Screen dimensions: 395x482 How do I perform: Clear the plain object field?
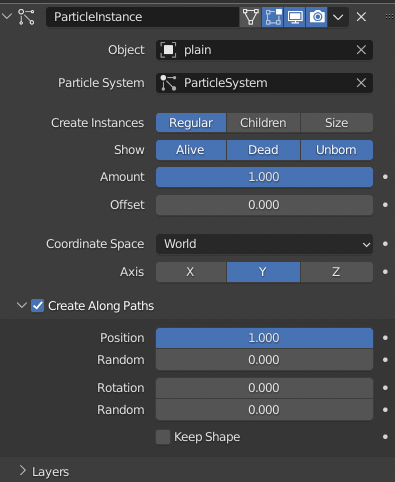361,50
